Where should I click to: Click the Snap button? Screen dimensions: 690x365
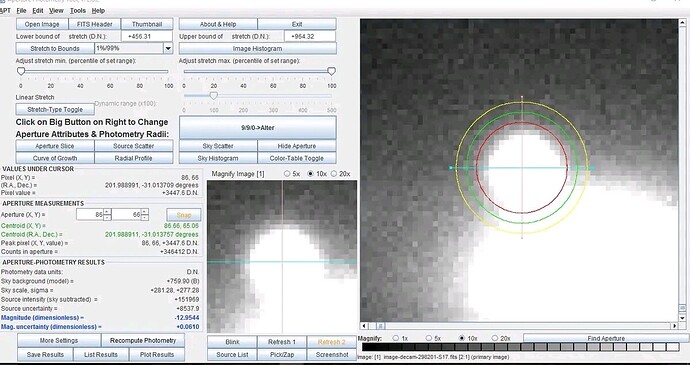pyautogui.click(x=184, y=215)
